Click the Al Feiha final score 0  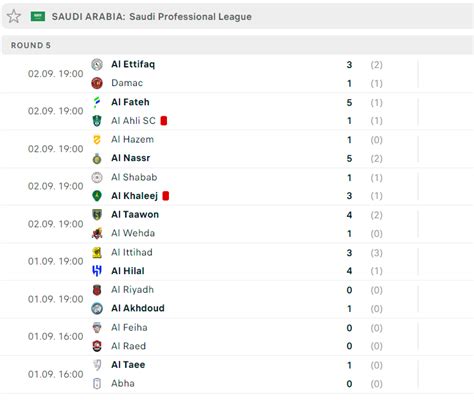click(x=349, y=328)
